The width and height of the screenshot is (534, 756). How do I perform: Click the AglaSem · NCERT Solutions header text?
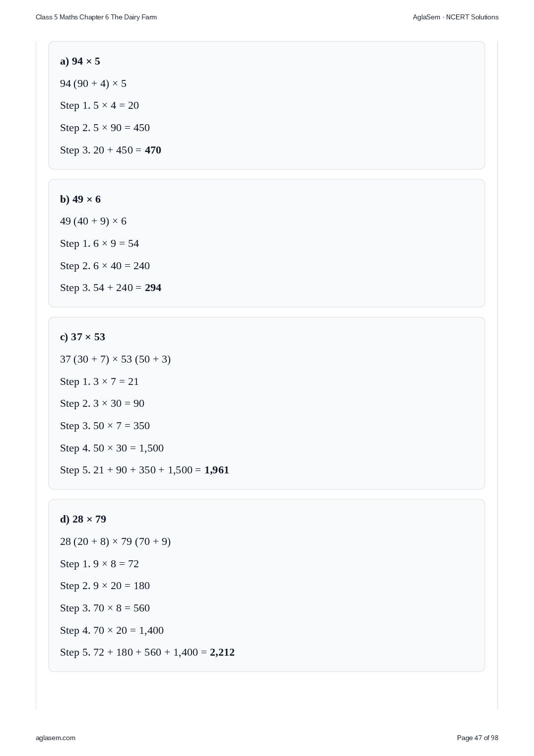pos(456,17)
